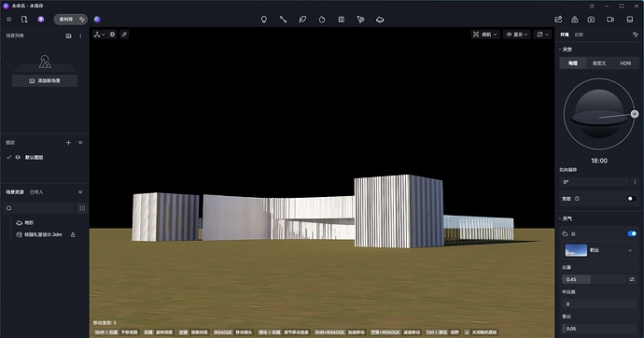
Task: Click the 添加新场景 add scene button
Action: point(45,80)
